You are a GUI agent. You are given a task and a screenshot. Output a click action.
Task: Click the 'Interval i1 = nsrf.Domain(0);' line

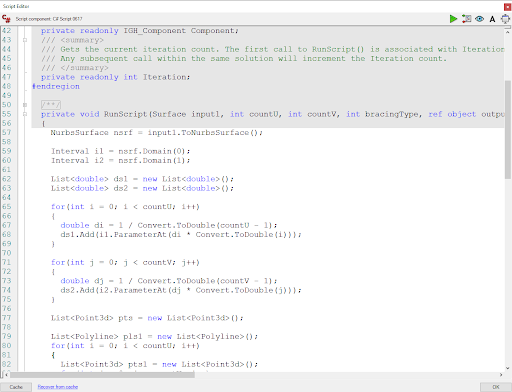coord(120,151)
